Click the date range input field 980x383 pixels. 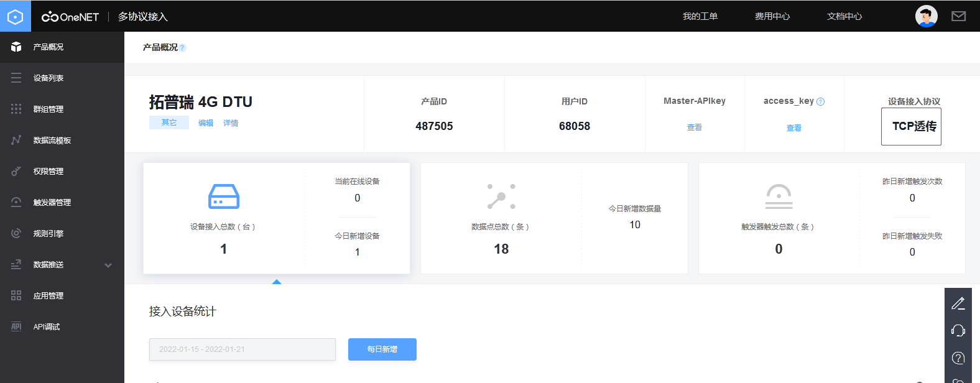point(242,349)
